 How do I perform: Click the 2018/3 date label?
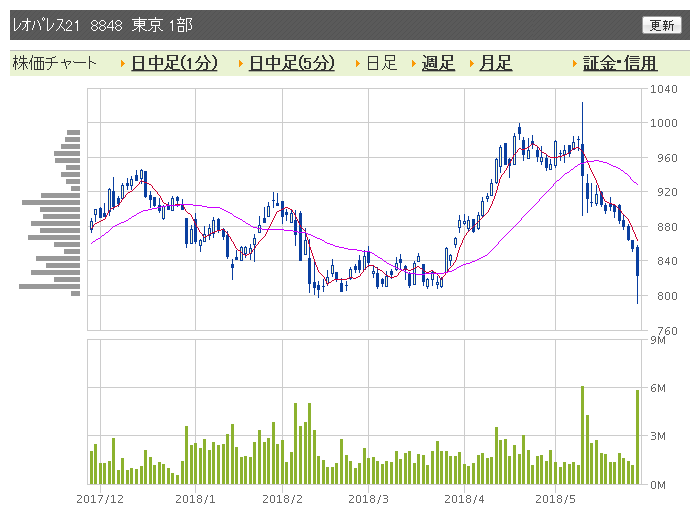pos(368,499)
